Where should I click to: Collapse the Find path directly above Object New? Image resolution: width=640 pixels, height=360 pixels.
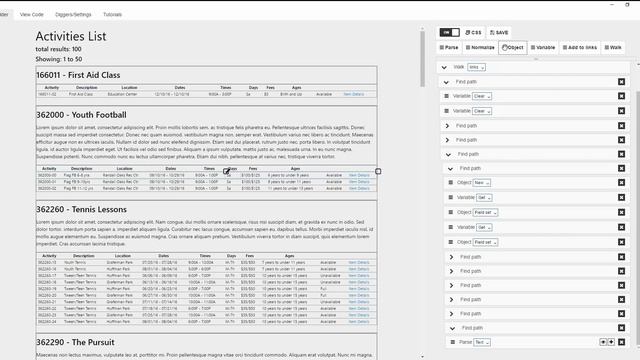point(450,169)
